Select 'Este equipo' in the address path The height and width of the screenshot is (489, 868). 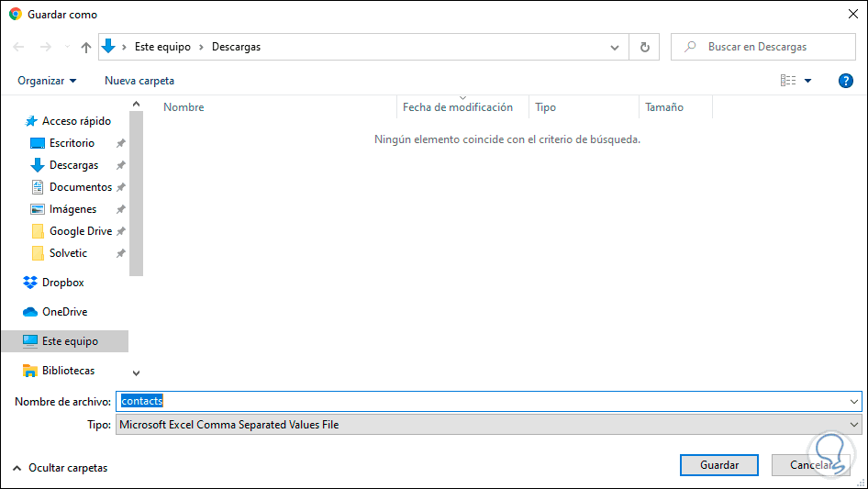(x=162, y=47)
